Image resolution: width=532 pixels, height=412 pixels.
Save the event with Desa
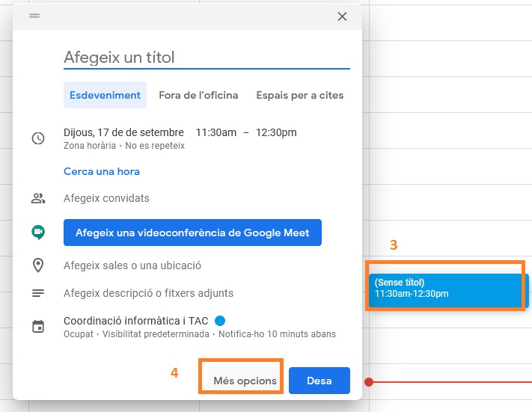[x=319, y=381]
